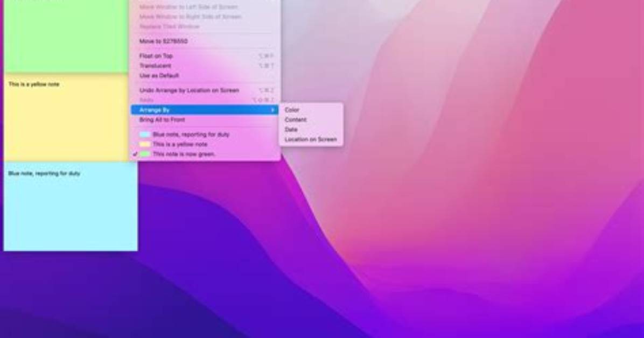The image size is (644, 338).
Task: Select the 'Move to' display menu item
Action: pyautogui.click(x=205, y=41)
